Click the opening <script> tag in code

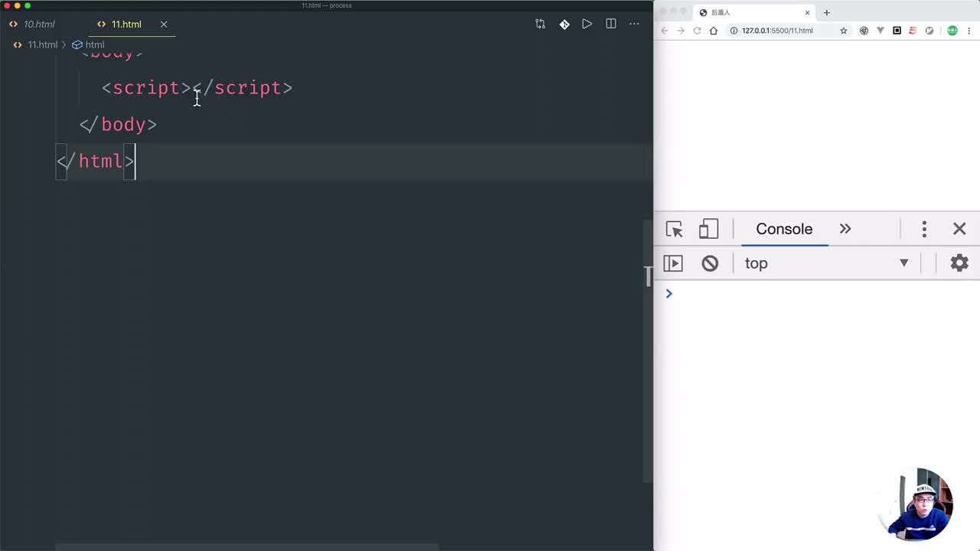pyautogui.click(x=146, y=88)
